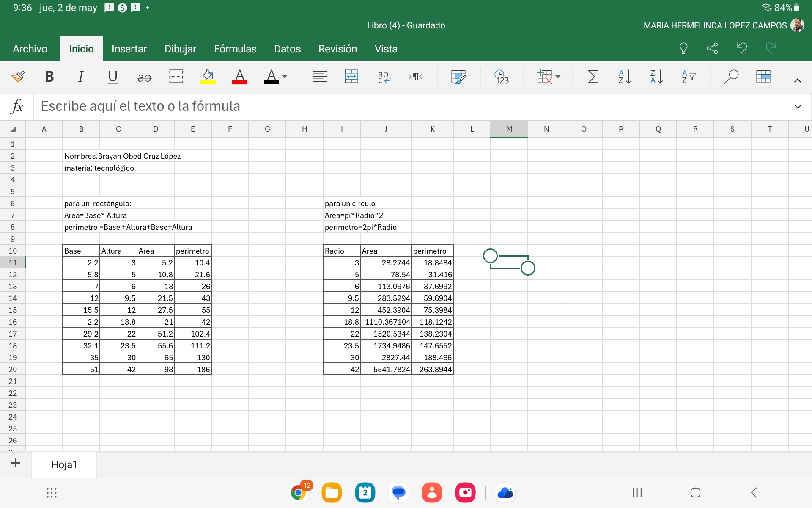
Task: Click the merge cells icon
Action: pyautogui.click(x=351, y=77)
